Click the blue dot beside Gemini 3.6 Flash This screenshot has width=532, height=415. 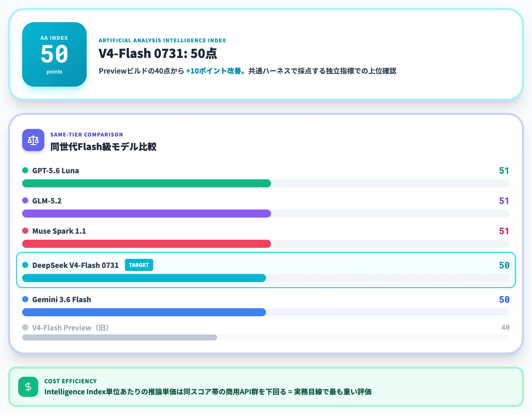(25, 299)
